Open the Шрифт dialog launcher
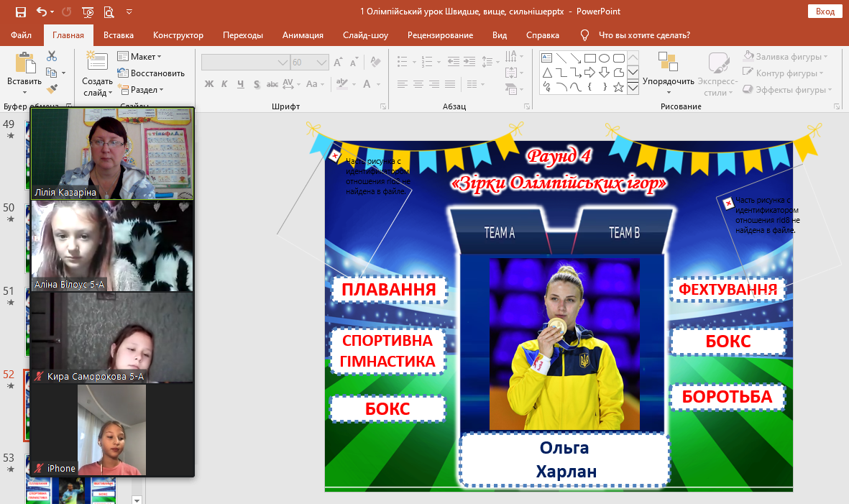 pos(383,106)
